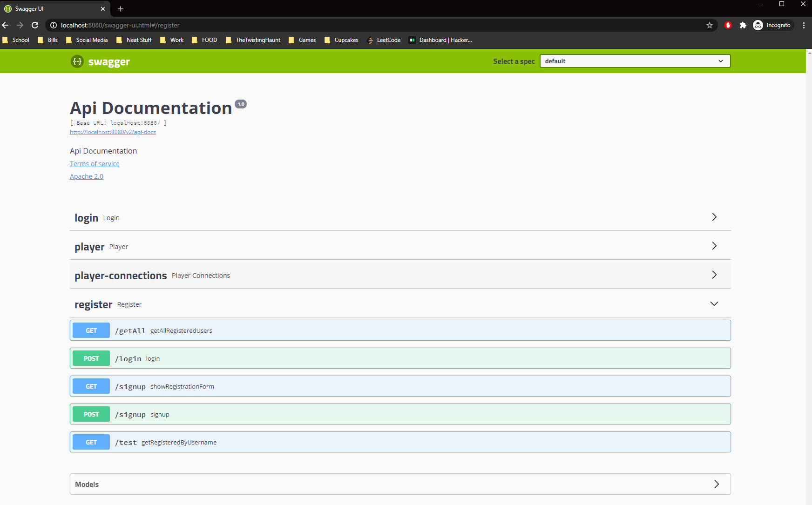
Task: Open the Select a spec dropdown
Action: click(635, 61)
